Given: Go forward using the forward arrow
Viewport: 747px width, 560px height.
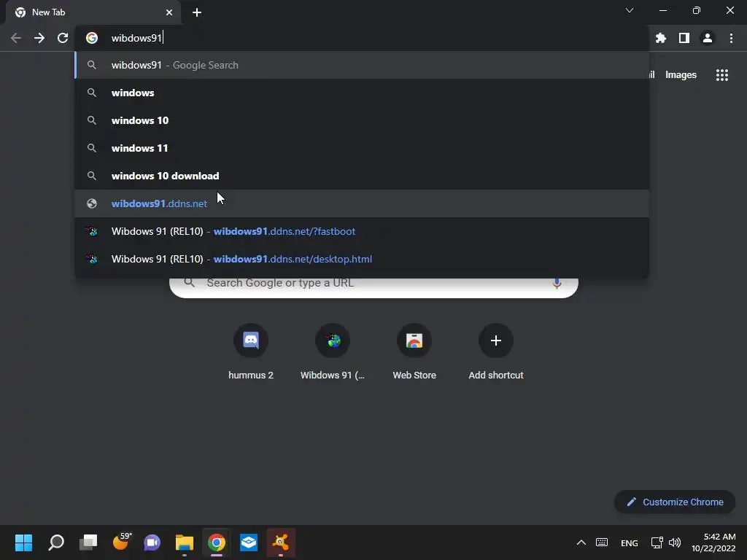Looking at the screenshot, I should 39,38.
